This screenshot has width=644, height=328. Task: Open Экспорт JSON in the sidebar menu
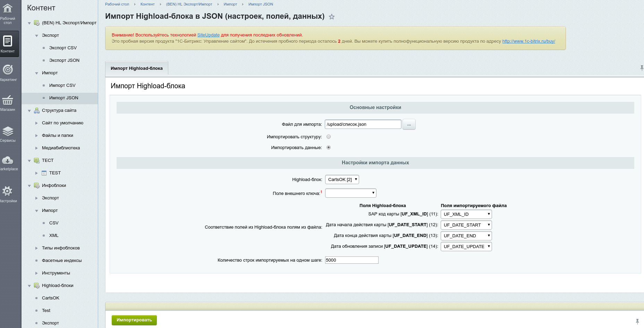(x=64, y=60)
